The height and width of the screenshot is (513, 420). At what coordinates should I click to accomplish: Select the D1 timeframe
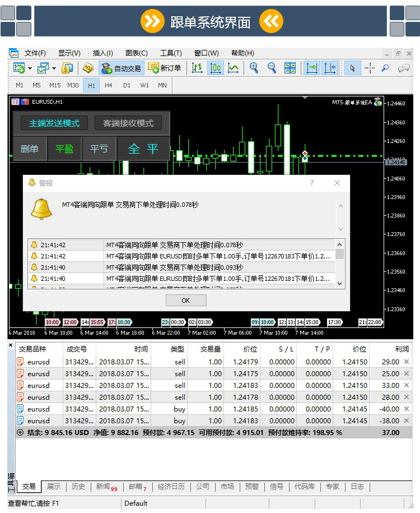click(127, 85)
